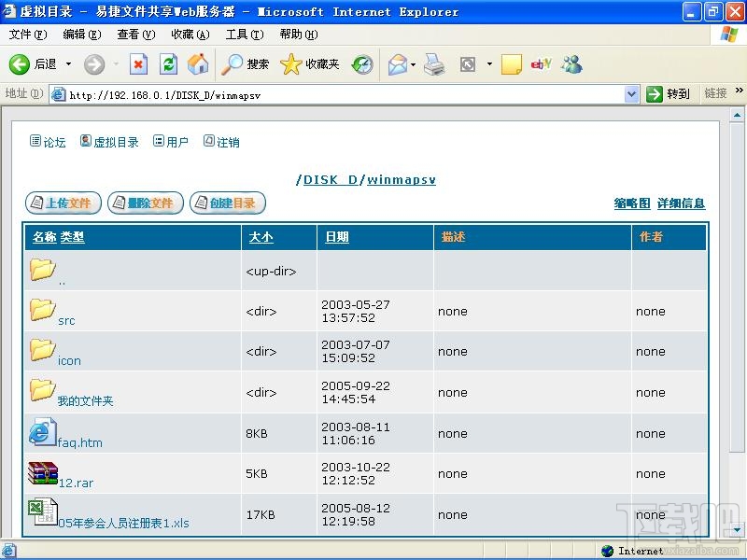Viewport: 747px width, 560px height.
Task: Stop loading the page
Action: click(138, 65)
